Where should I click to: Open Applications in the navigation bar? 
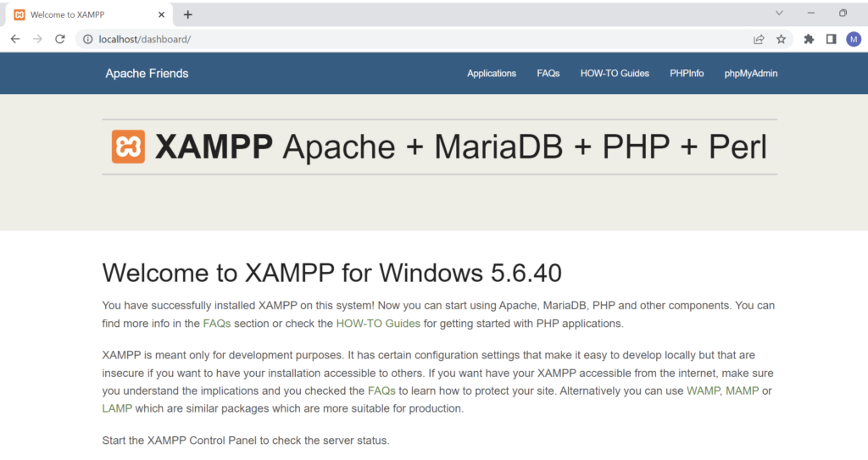tap(491, 74)
